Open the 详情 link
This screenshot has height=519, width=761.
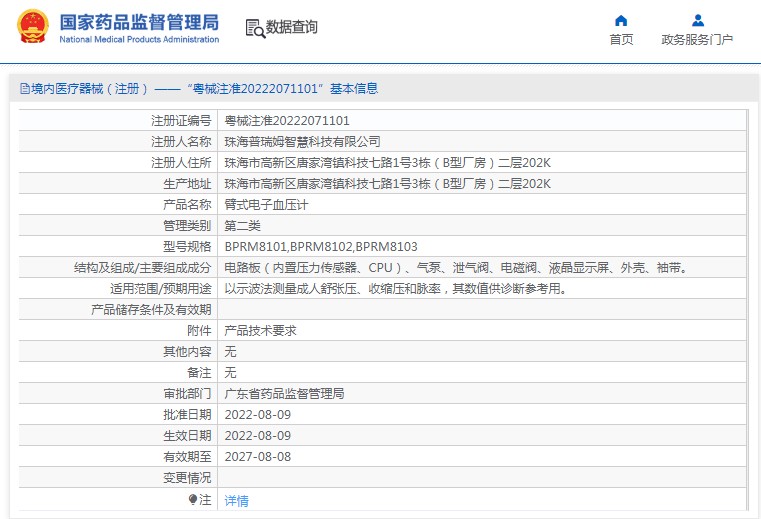[x=236, y=501]
